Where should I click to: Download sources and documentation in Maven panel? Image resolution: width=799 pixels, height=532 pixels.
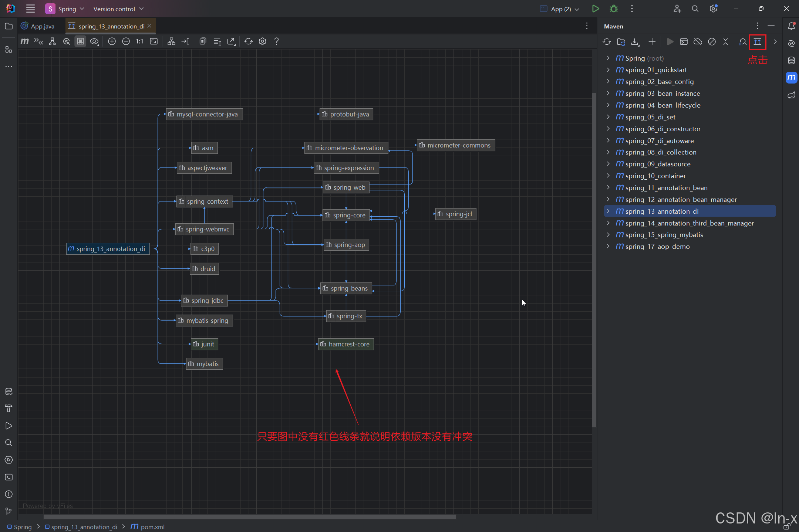pyautogui.click(x=635, y=42)
